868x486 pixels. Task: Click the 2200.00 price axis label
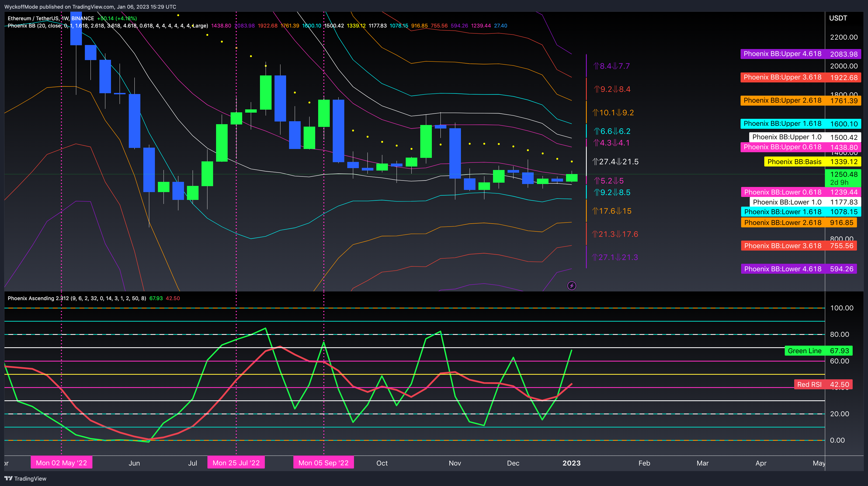[x=844, y=37]
